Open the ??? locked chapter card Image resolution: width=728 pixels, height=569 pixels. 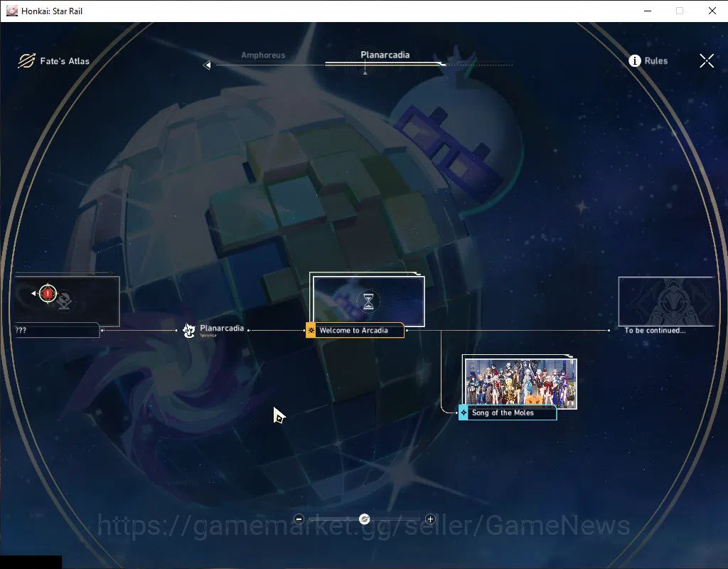(67, 301)
